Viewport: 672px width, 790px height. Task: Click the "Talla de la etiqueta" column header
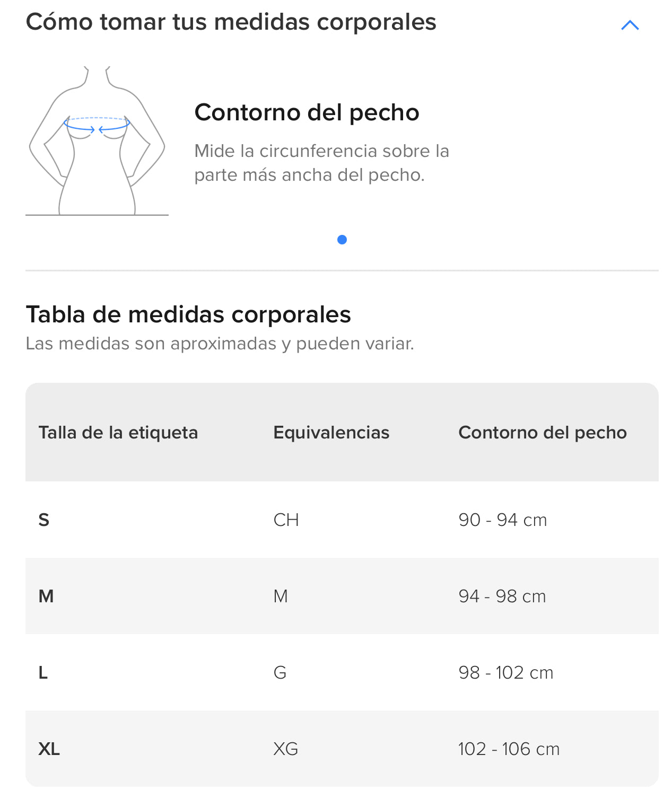click(118, 433)
